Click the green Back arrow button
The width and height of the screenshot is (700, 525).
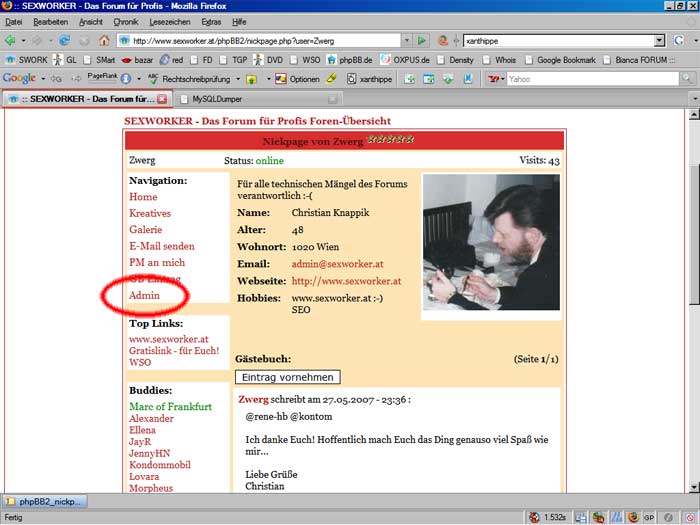[10, 41]
